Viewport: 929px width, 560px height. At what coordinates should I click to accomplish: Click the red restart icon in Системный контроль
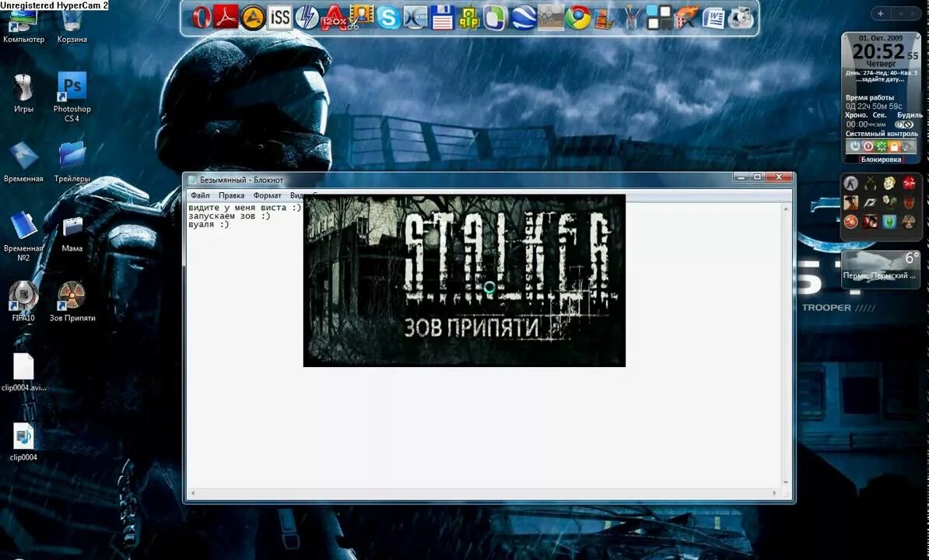point(868,146)
